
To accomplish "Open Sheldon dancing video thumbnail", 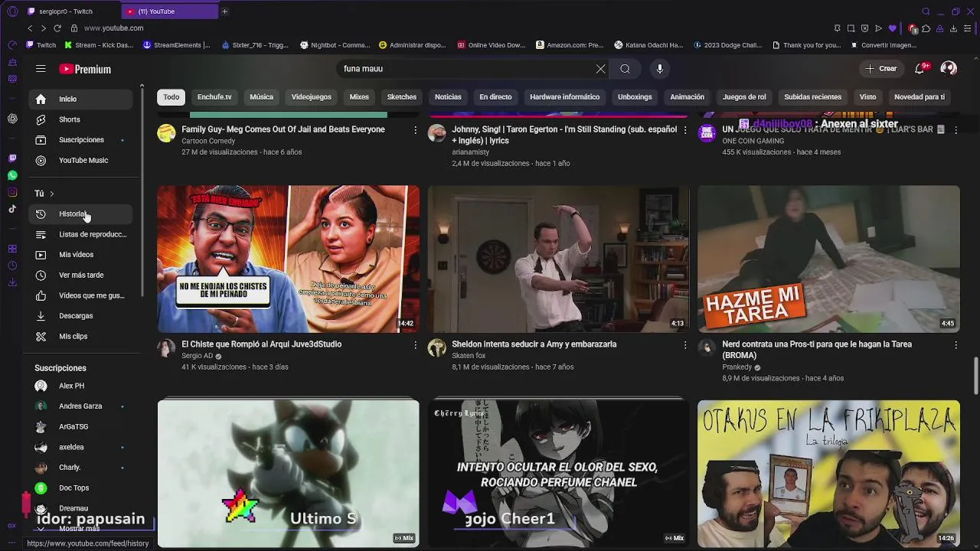I will tap(558, 259).
